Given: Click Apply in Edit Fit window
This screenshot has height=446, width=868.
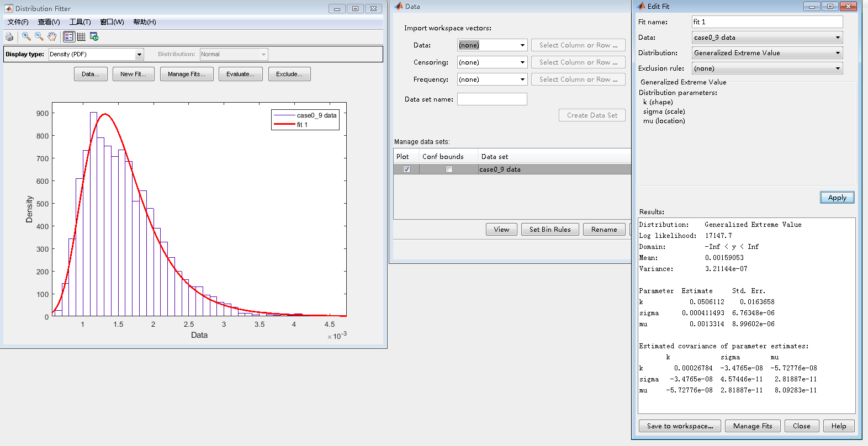Looking at the screenshot, I should point(837,198).
